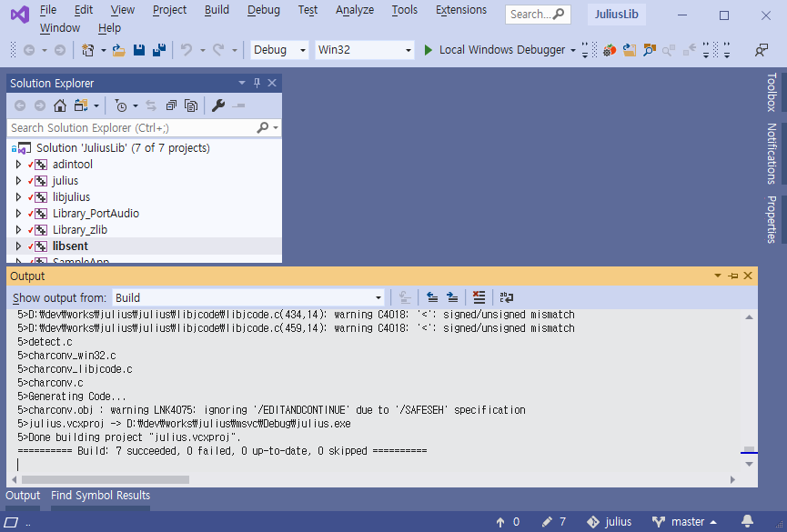Toggle auto-hide pin on Output panel

click(733, 276)
